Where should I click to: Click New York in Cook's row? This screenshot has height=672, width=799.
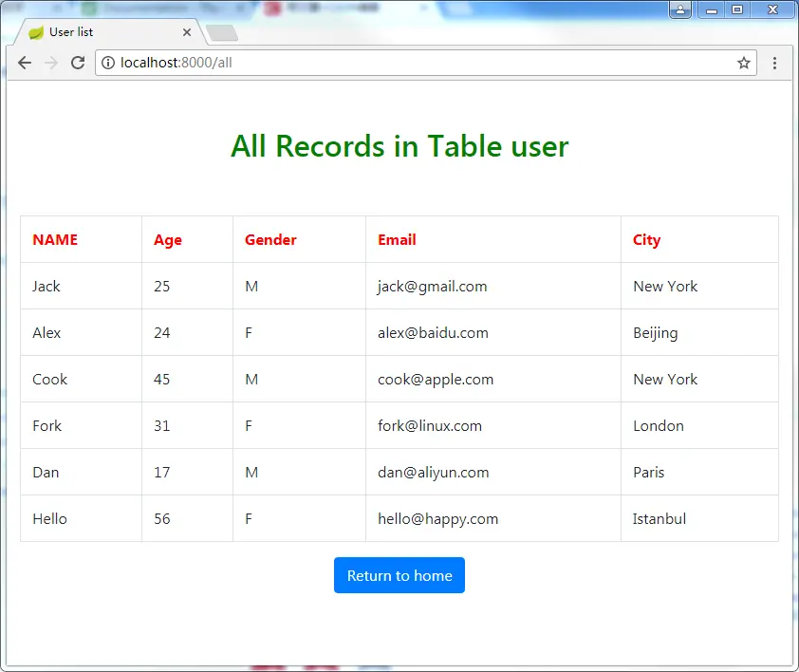tap(665, 380)
